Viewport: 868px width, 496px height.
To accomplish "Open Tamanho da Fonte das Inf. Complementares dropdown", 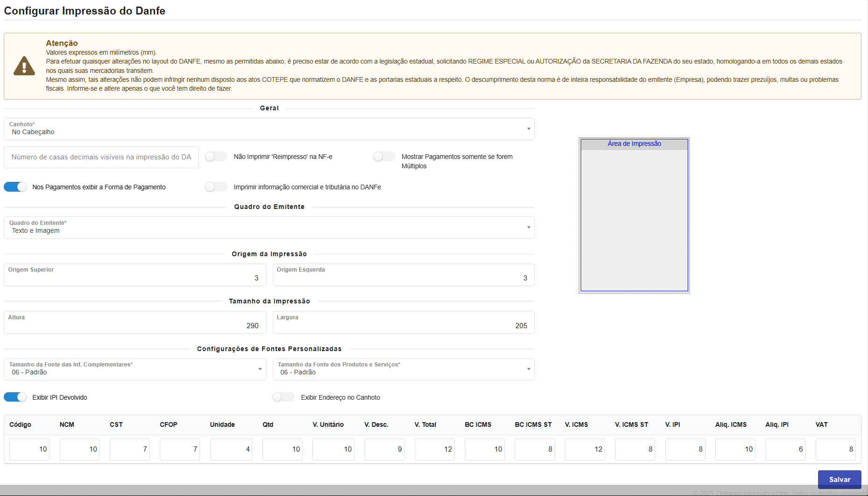I will pos(135,369).
